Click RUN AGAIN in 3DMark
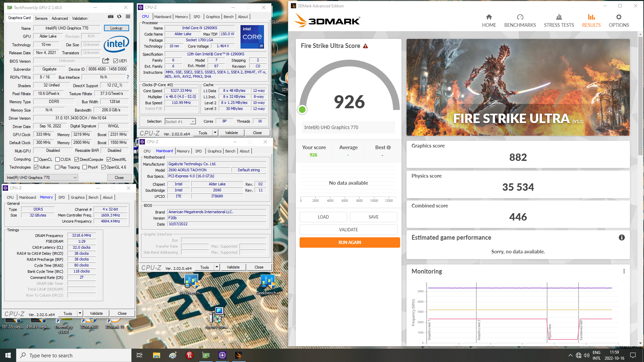This screenshot has height=362, width=644. coord(350,242)
